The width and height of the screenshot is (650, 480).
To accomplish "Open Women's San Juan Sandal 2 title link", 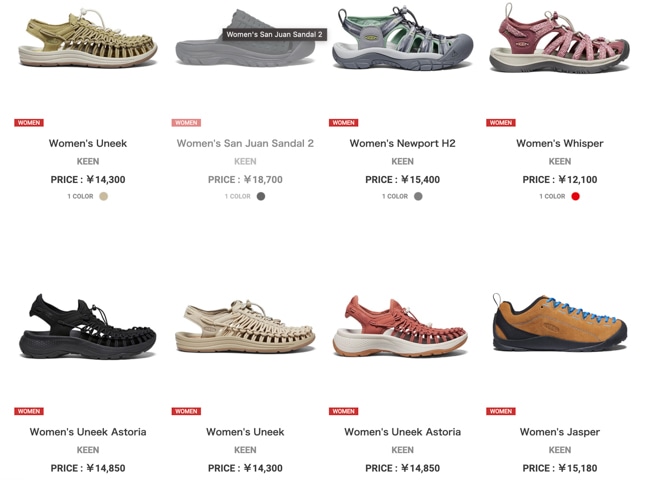I will point(245,143).
